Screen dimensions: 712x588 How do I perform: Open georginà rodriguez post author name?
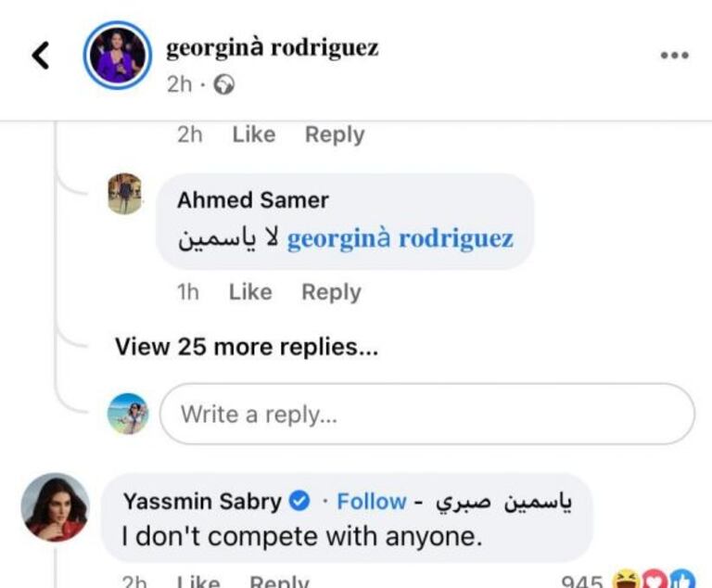pyautogui.click(x=272, y=48)
